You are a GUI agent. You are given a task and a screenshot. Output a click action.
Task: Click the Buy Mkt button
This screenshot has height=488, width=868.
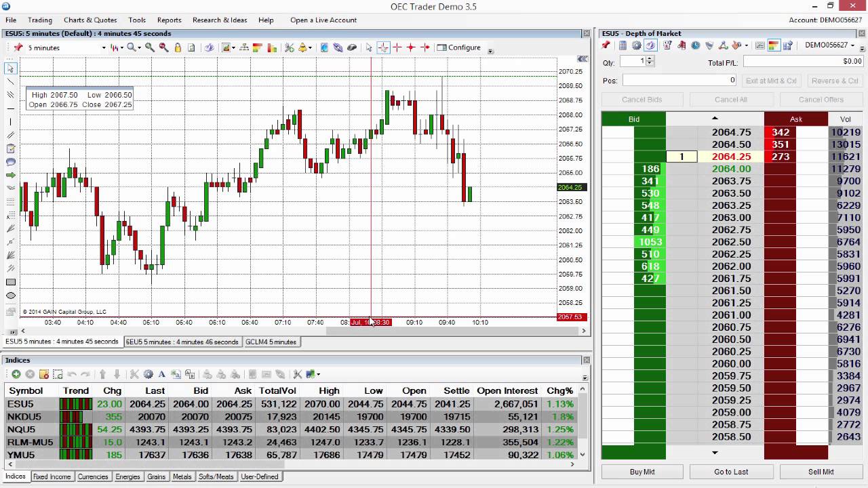coord(642,472)
